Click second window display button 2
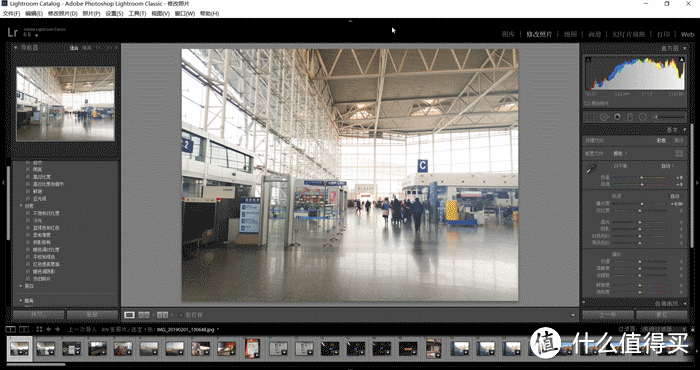700x370 pixels. [x=24, y=329]
